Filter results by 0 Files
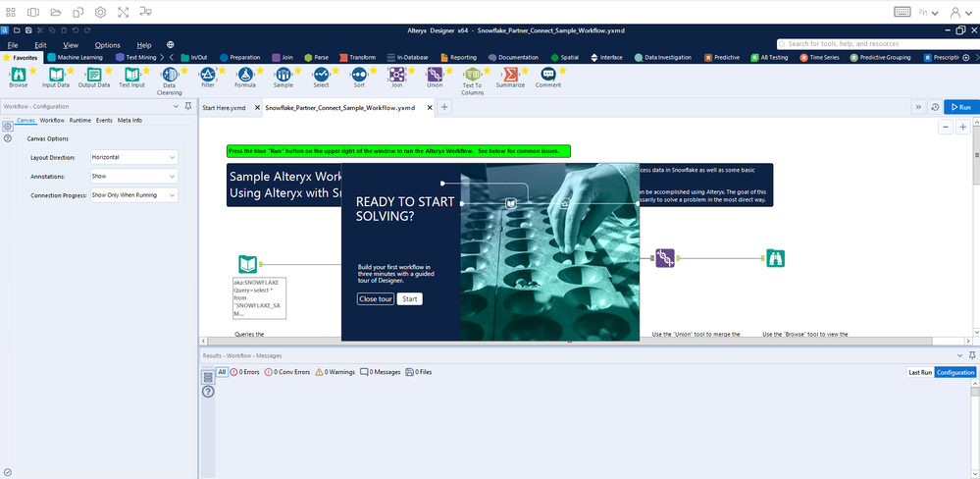Screen dimensions: 980x479 (x=419, y=372)
